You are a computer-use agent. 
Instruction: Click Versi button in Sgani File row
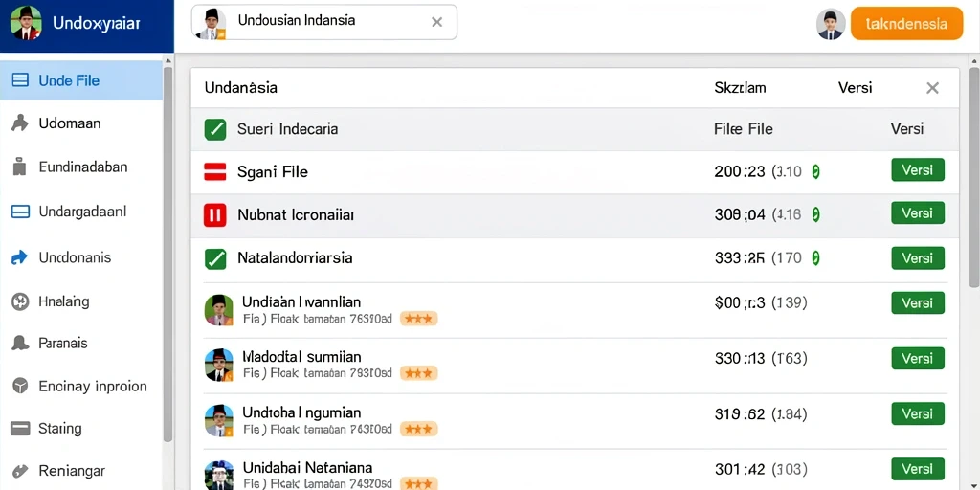[918, 170]
